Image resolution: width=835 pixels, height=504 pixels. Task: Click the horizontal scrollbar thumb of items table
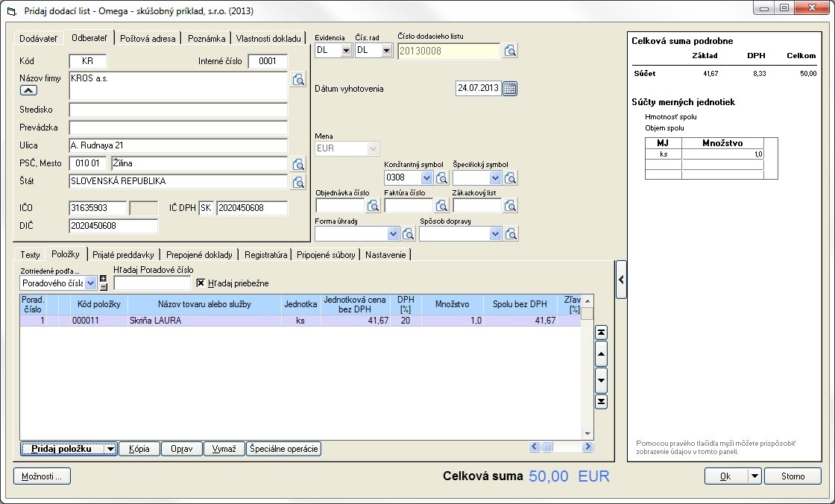547,447
